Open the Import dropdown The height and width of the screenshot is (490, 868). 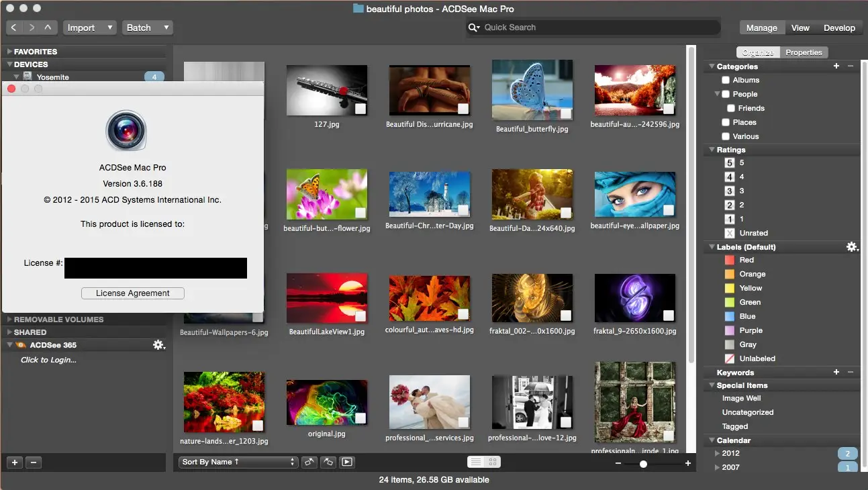[90, 28]
